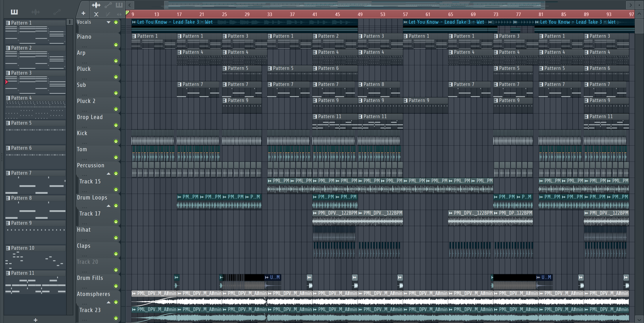Click the picker panel scrollbar handle beside Pattern 1
This screenshot has height=323, width=644.
[x=70, y=22]
